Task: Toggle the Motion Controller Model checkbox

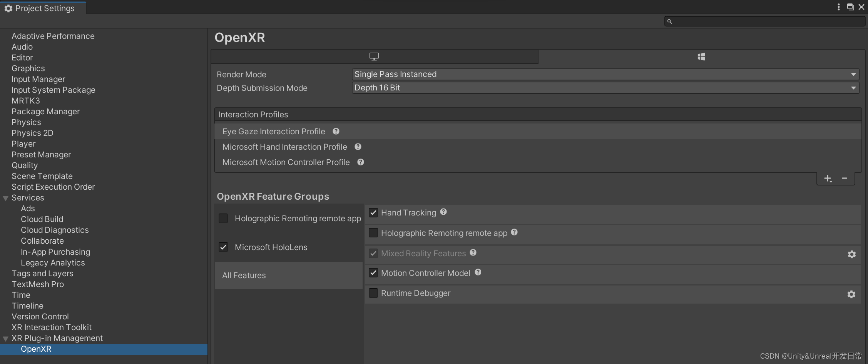Action: tap(373, 273)
